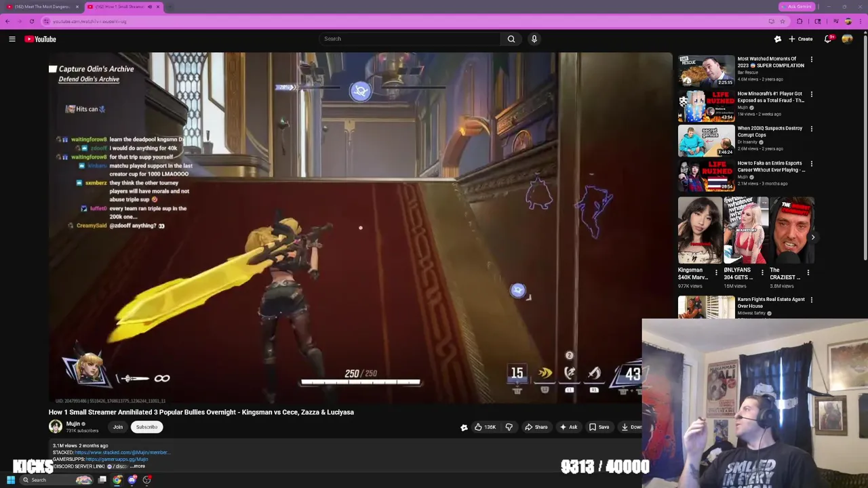Click the Ask Gemini button
868x488 pixels.
pos(797,7)
